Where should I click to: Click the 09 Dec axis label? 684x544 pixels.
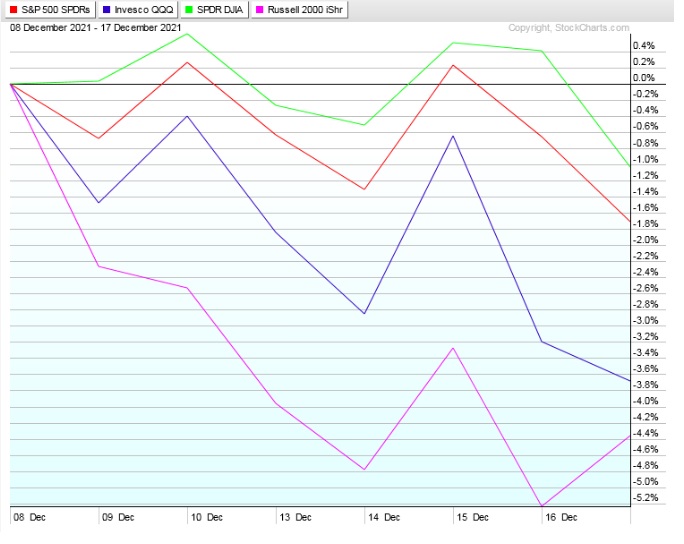[118, 517]
